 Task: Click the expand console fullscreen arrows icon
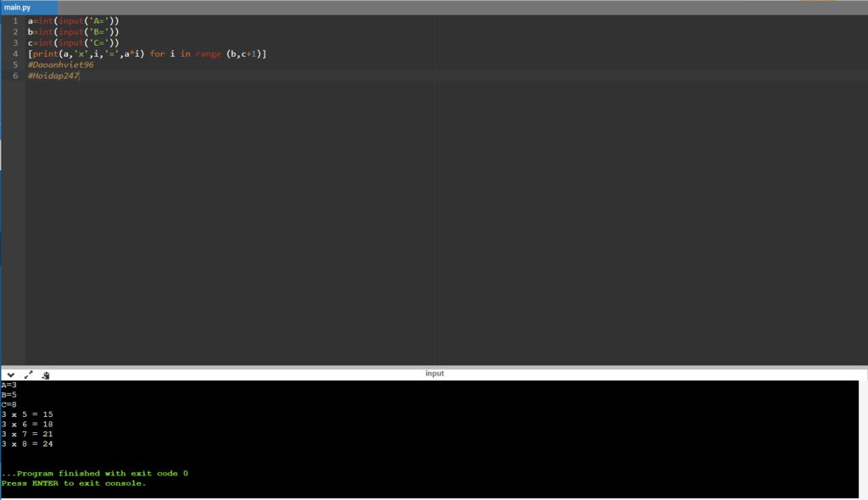(28, 375)
